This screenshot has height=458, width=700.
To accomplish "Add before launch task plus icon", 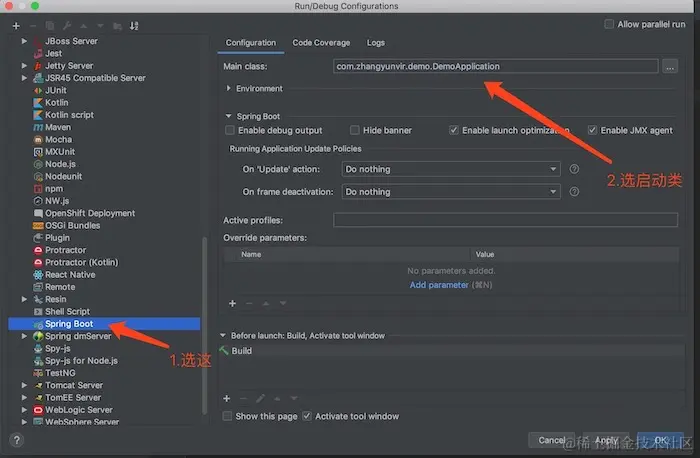I will pyautogui.click(x=227, y=398).
